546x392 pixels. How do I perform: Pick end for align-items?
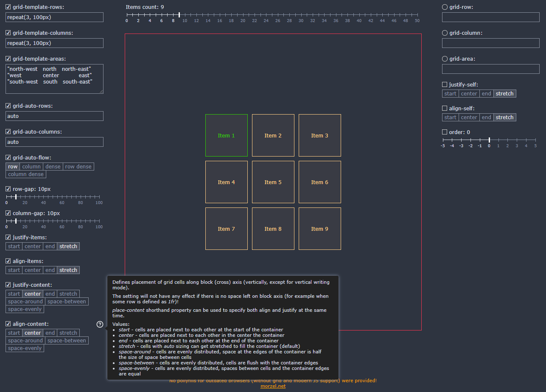click(x=50, y=270)
